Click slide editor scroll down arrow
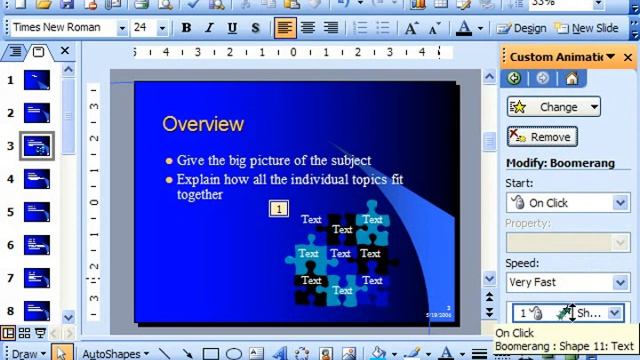Image resolution: width=640 pixels, height=360 pixels. (x=489, y=279)
